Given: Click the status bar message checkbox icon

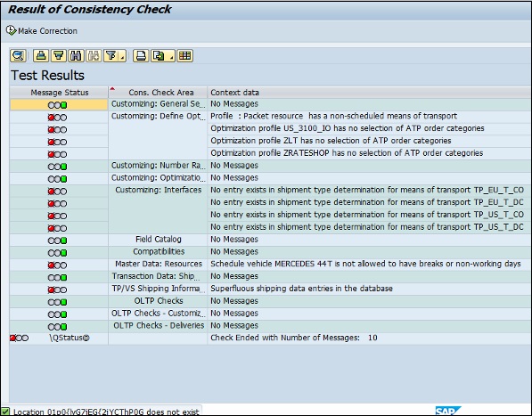Looking at the screenshot, I should click(5, 412).
